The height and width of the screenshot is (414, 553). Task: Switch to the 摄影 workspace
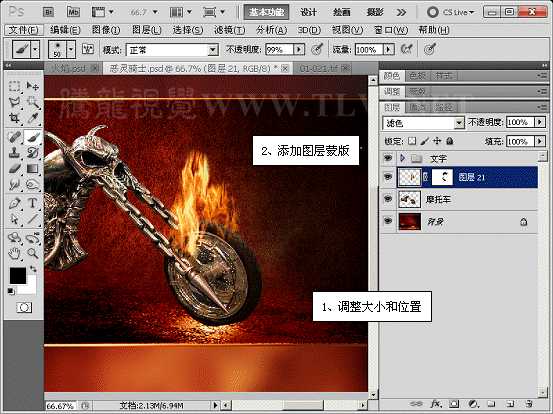pos(375,12)
